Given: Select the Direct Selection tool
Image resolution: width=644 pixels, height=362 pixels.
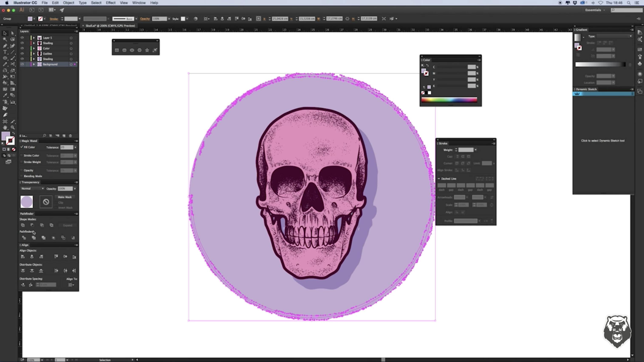Looking at the screenshot, I should (x=13, y=33).
